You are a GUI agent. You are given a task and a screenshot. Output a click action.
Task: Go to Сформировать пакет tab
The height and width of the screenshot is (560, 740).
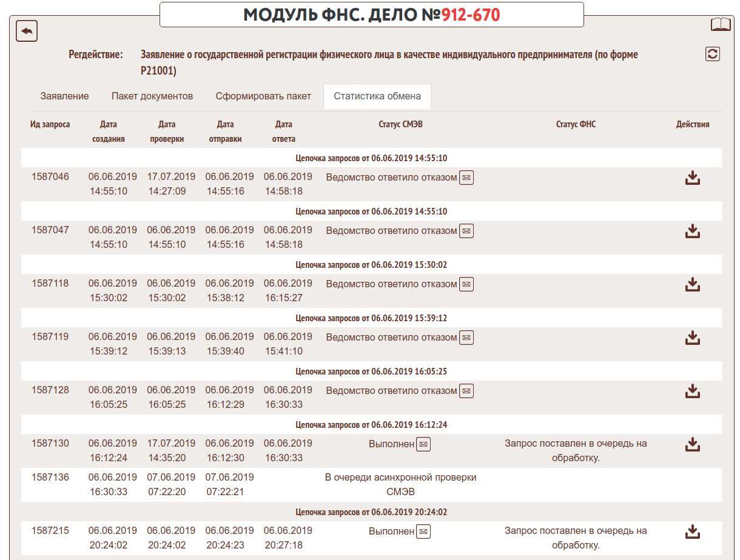pos(263,96)
